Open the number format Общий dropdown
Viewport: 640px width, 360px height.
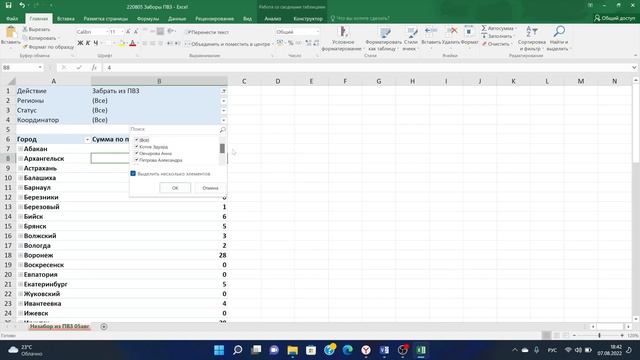(317, 32)
